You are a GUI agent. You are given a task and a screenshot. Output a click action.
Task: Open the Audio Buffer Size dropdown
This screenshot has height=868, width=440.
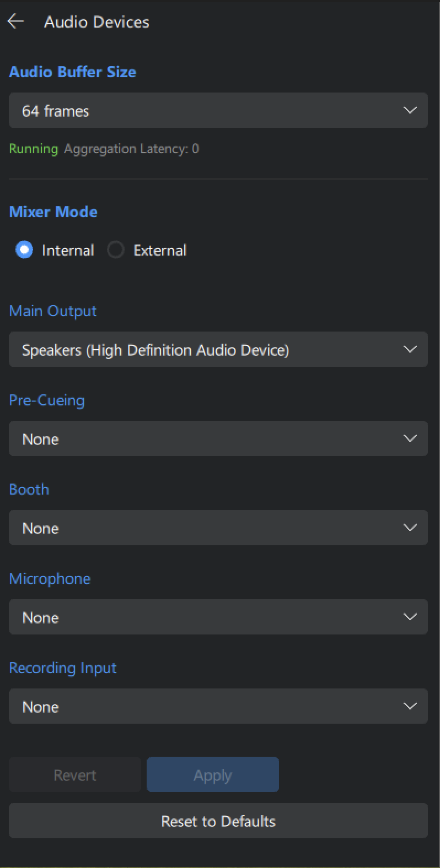click(x=218, y=110)
